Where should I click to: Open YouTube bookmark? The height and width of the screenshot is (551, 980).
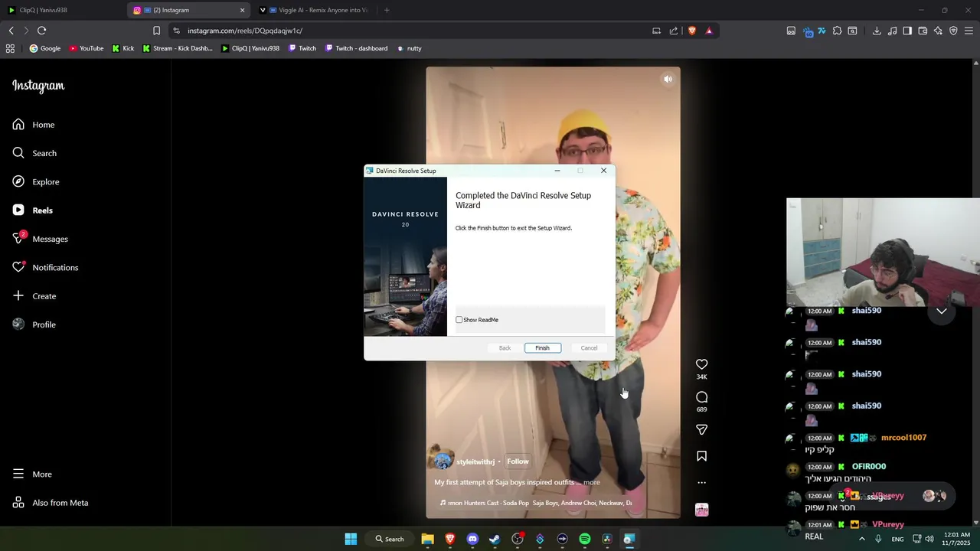tap(86, 48)
